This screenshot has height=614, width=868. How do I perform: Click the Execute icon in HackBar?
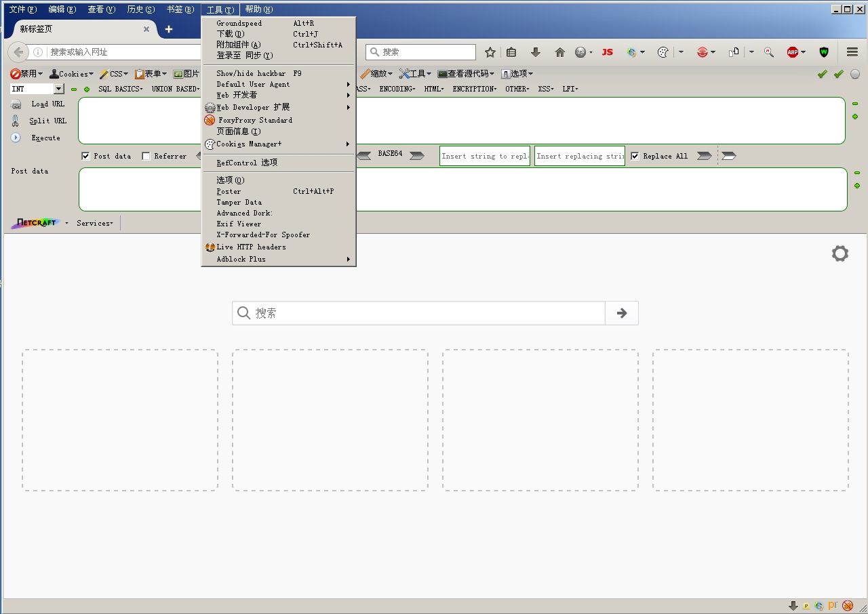16,138
